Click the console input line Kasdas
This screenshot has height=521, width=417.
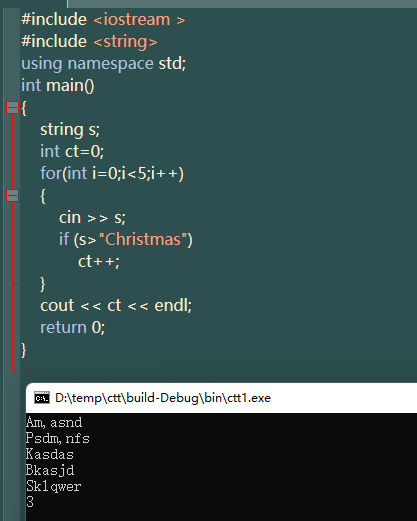coord(50,454)
